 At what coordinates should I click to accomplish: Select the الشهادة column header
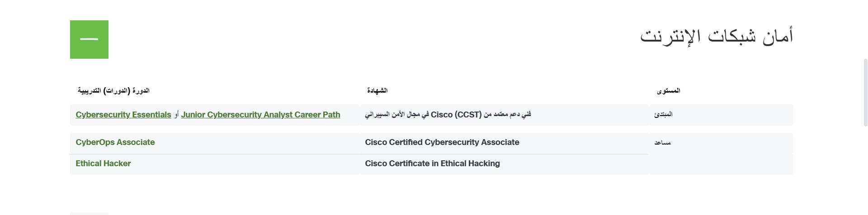pos(377,91)
